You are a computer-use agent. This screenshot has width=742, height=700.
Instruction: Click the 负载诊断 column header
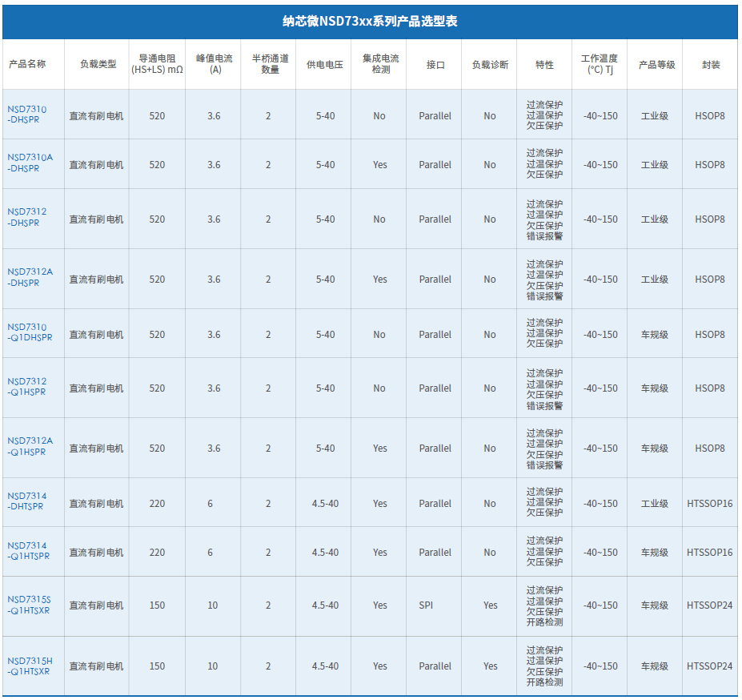pos(490,64)
